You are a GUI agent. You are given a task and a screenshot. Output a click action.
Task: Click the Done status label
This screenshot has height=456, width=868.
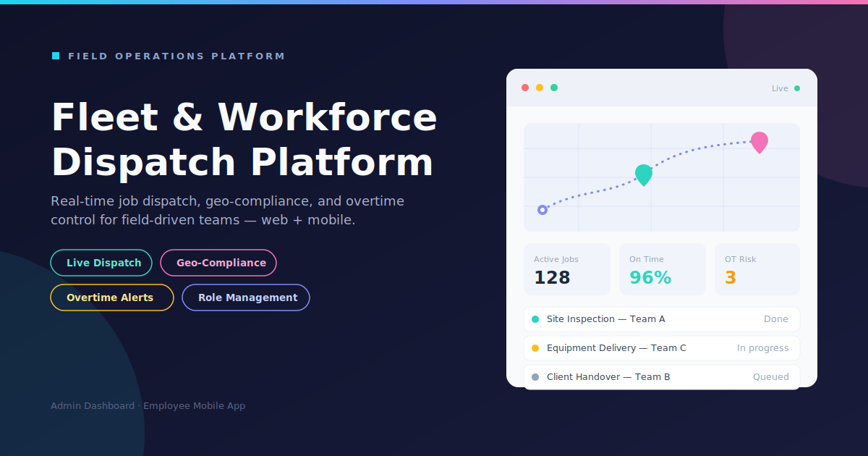point(776,319)
